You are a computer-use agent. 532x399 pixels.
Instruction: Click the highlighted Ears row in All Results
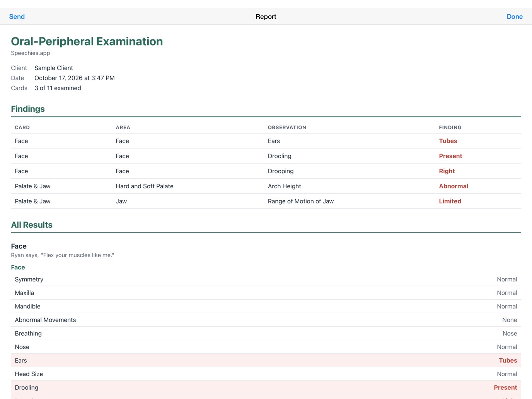pyautogui.click(x=266, y=361)
